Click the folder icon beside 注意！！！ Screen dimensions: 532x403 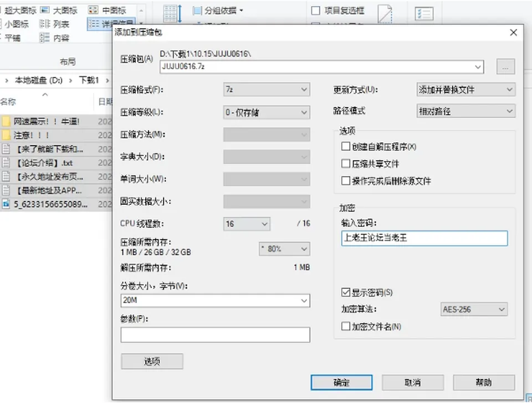[x=6, y=135]
